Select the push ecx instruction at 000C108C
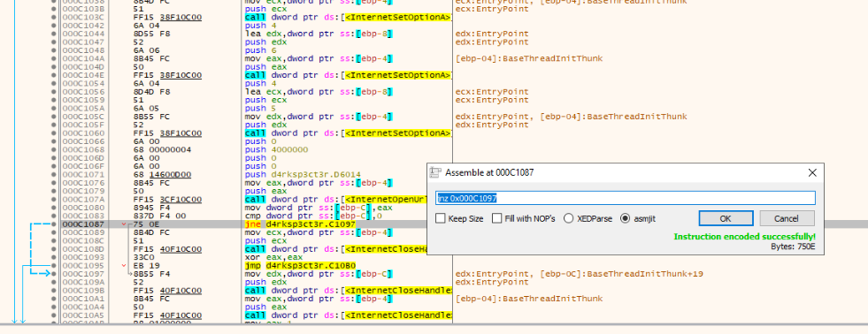The height and width of the screenshot is (334, 868). (265, 240)
